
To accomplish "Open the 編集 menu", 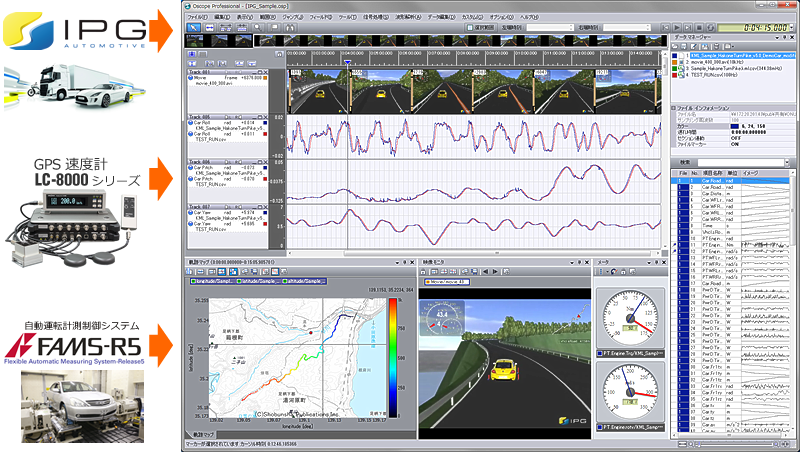I will [x=222, y=17].
